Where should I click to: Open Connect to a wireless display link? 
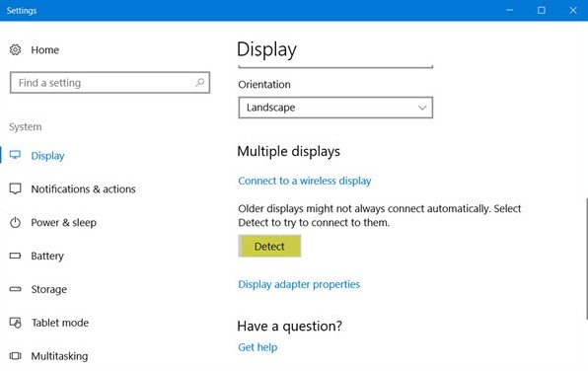(x=305, y=181)
